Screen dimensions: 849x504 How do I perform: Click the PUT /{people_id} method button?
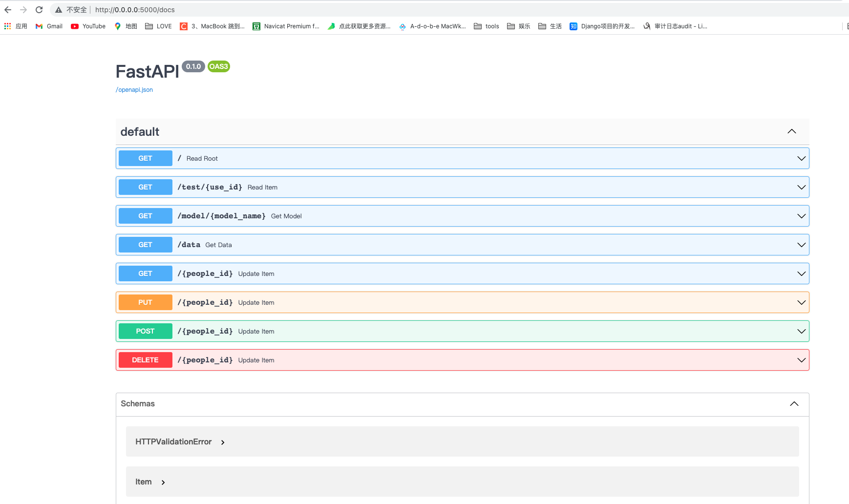click(x=145, y=302)
